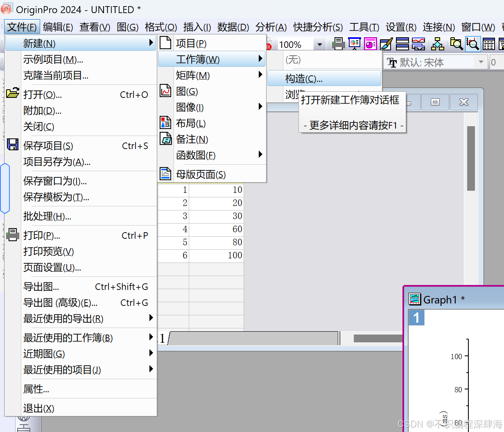Click the font size input field

pos(497,62)
